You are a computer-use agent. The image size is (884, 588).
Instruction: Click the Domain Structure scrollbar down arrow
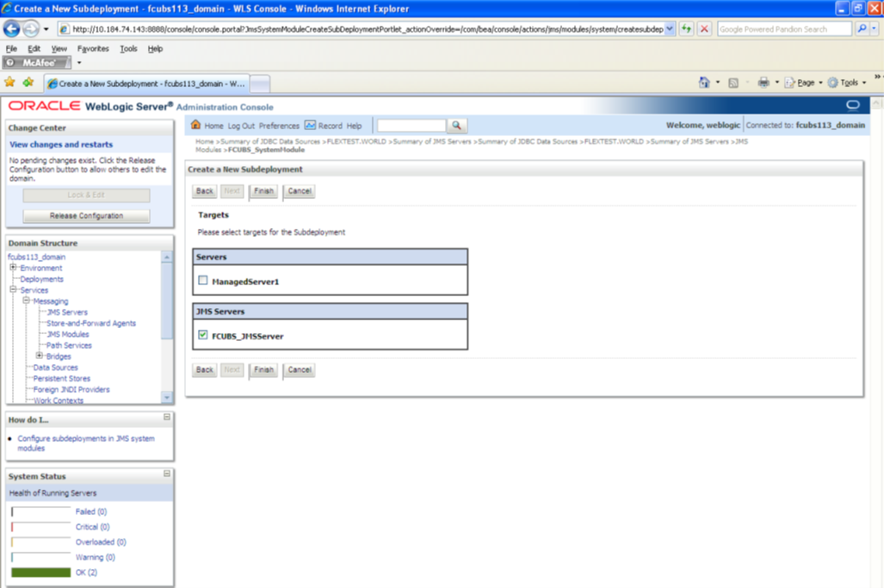click(x=167, y=398)
